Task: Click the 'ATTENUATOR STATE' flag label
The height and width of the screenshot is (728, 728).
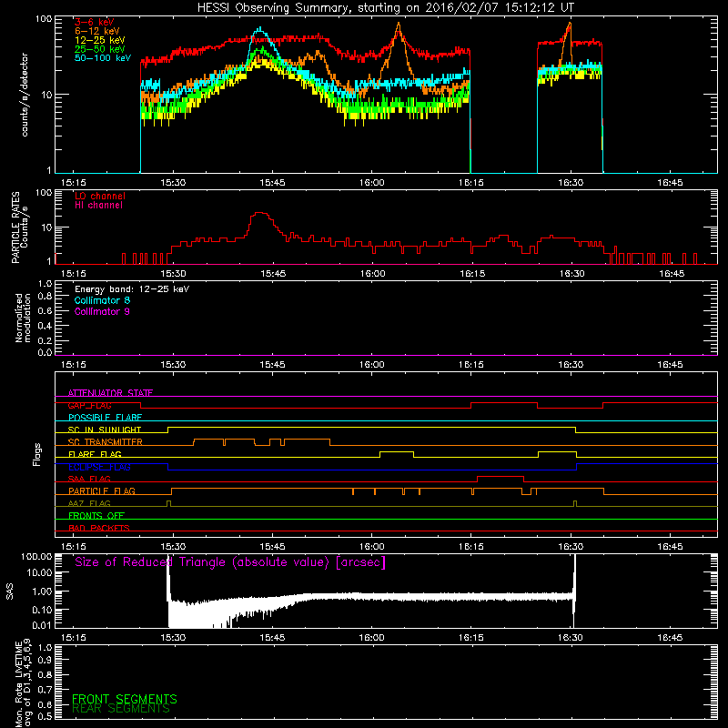Action: [x=110, y=393]
